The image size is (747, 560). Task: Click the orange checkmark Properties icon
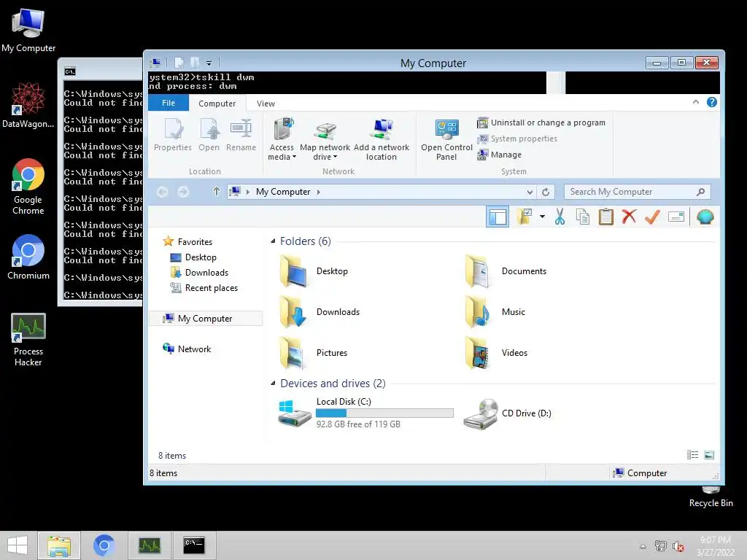click(x=652, y=217)
